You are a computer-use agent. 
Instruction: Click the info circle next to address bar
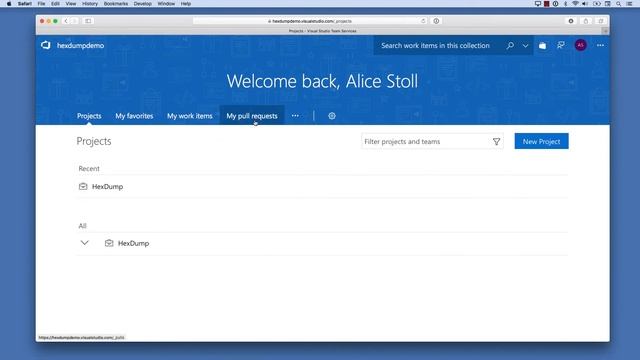pyautogui.click(x=436, y=21)
